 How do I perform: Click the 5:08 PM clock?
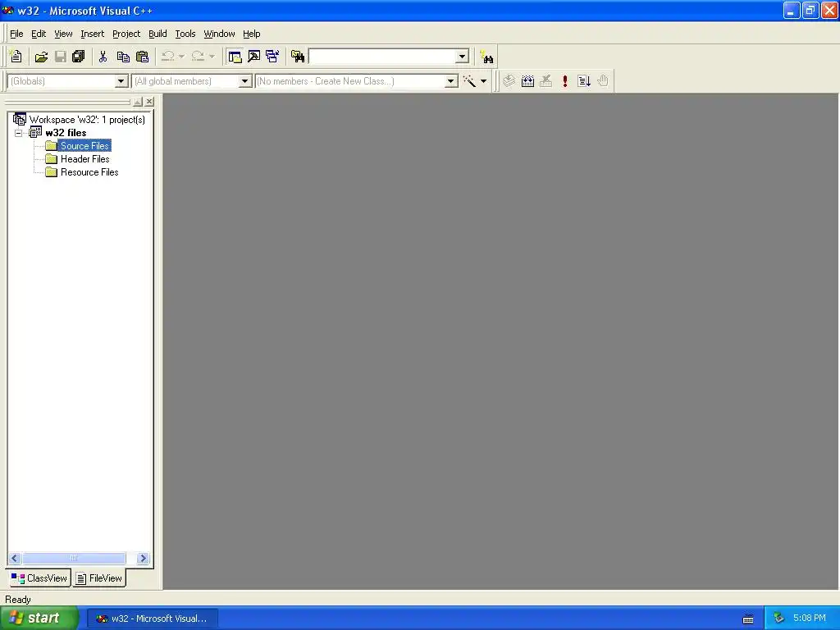click(810, 618)
